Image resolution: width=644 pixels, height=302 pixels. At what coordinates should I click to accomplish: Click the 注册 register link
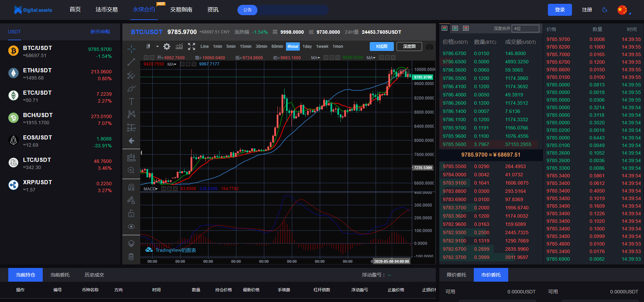tap(587, 10)
